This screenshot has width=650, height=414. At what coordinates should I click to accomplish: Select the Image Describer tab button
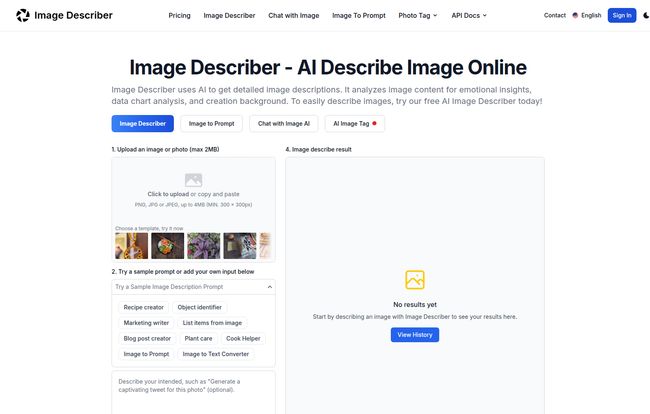(x=143, y=123)
